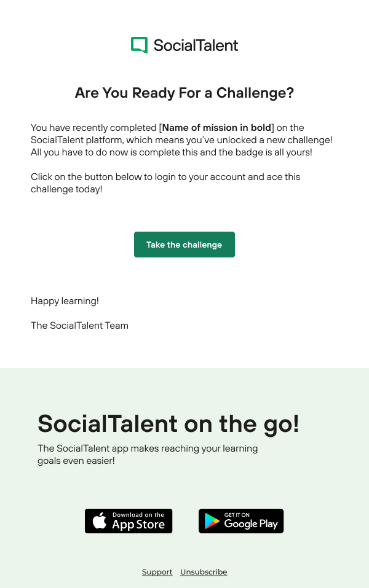Click the "SocialTalent on the go!" heading
The height and width of the screenshot is (588, 369).
point(168,424)
